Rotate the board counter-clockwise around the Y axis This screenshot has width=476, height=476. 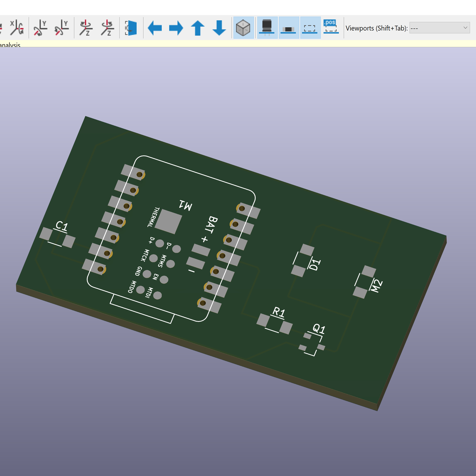click(61, 28)
